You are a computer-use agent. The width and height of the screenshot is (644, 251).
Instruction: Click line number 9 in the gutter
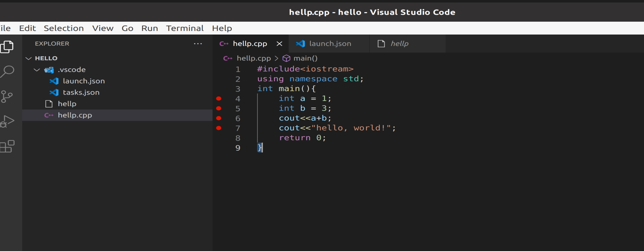click(238, 148)
